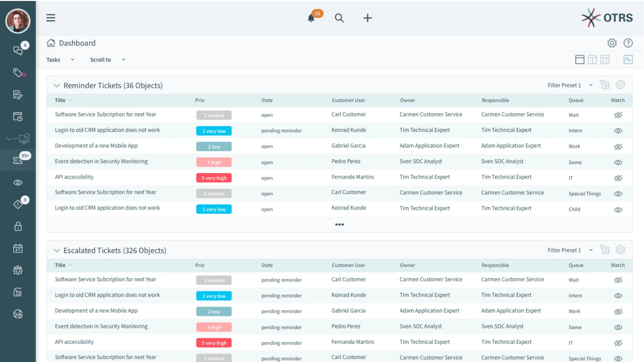Image resolution: width=644 pixels, height=362 pixels.
Task: Click the plus create icon
Action: 367,18
